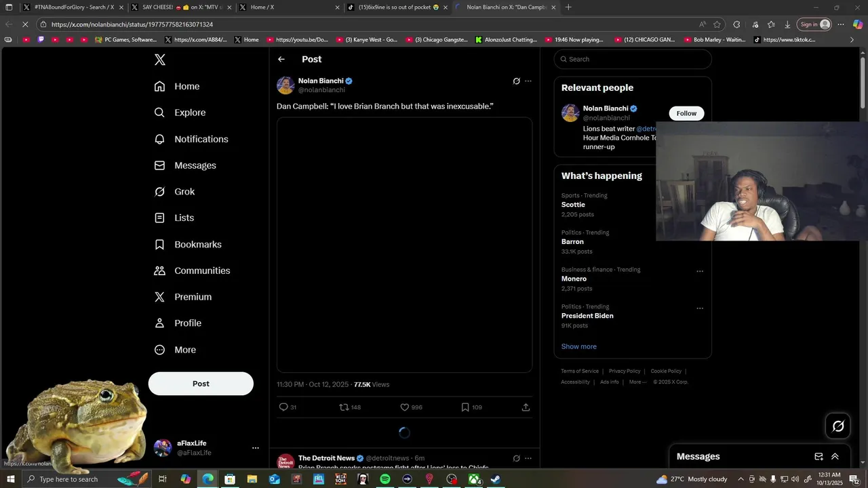The height and width of the screenshot is (488, 868).
Task: Open Messages from the X sidebar
Action: coord(185,165)
